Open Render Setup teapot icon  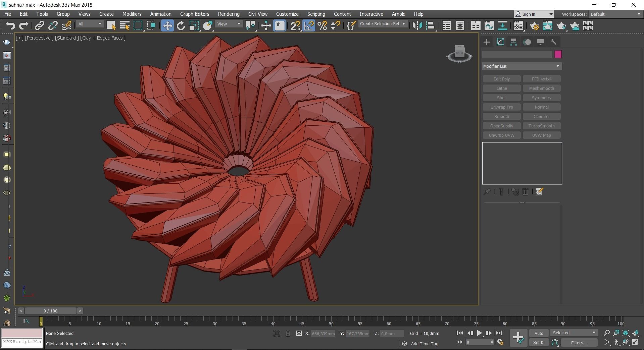pos(534,26)
